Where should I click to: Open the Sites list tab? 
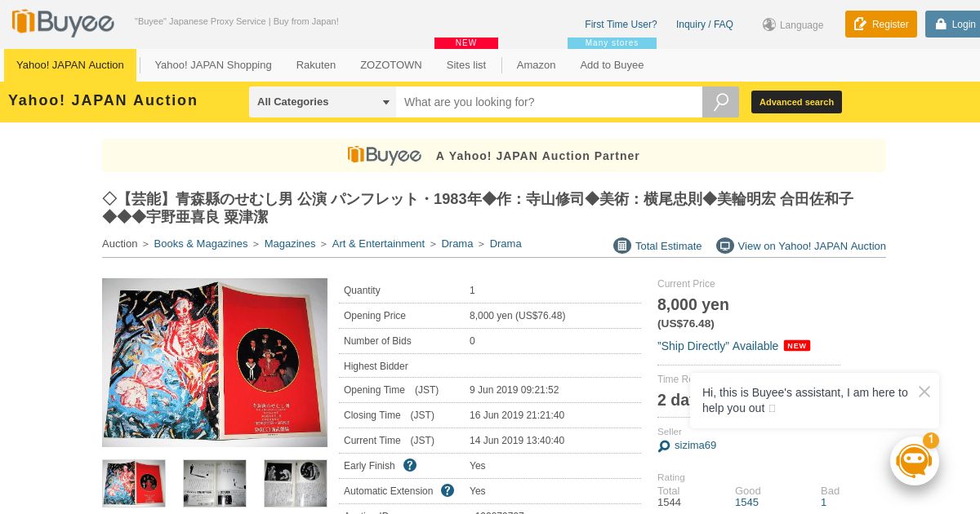[x=466, y=65]
